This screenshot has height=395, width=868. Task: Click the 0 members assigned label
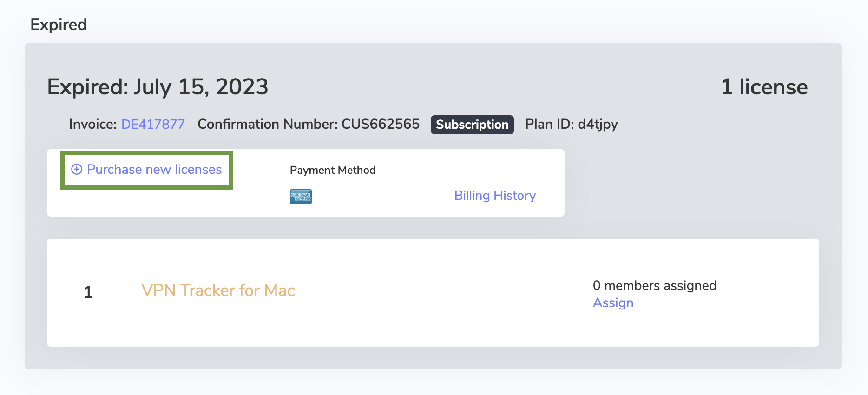click(x=655, y=285)
